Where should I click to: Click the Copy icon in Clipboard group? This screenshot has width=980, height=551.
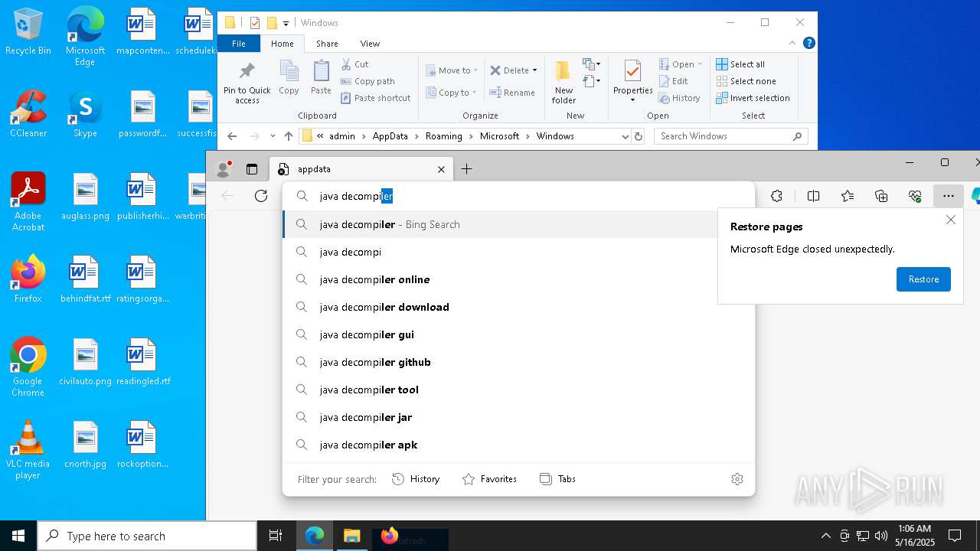click(x=289, y=77)
